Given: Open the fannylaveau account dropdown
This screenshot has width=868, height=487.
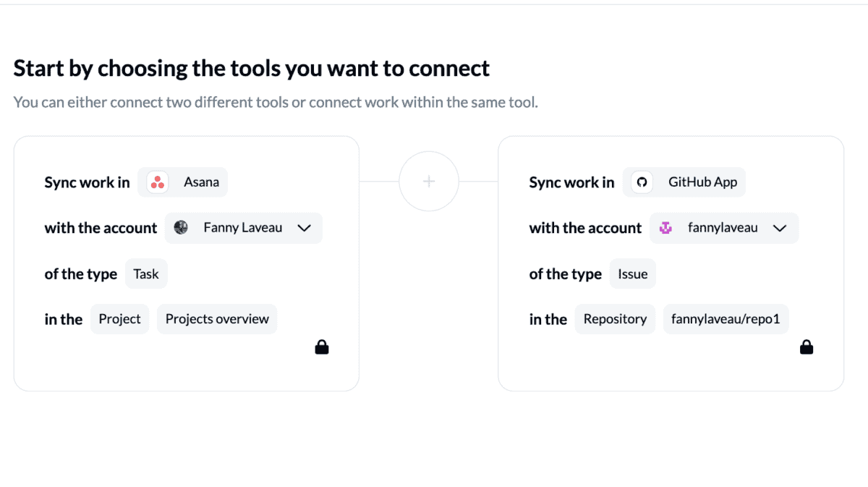Looking at the screenshot, I should (x=723, y=227).
